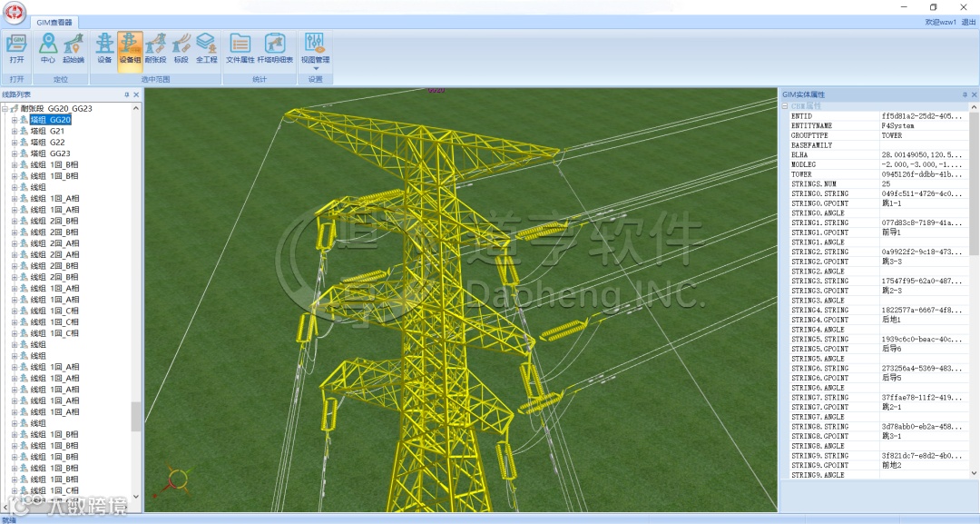Click the tower icon beside 塔组 G21
Image resolution: width=980 pixels, height=524 pixels.
(x=24, y=132)
